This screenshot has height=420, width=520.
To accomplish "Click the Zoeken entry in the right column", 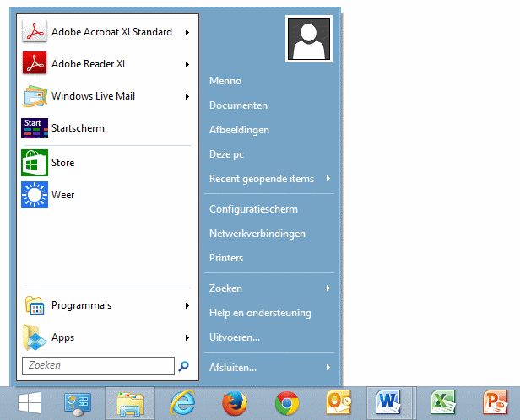I will (x=225, y=288).
